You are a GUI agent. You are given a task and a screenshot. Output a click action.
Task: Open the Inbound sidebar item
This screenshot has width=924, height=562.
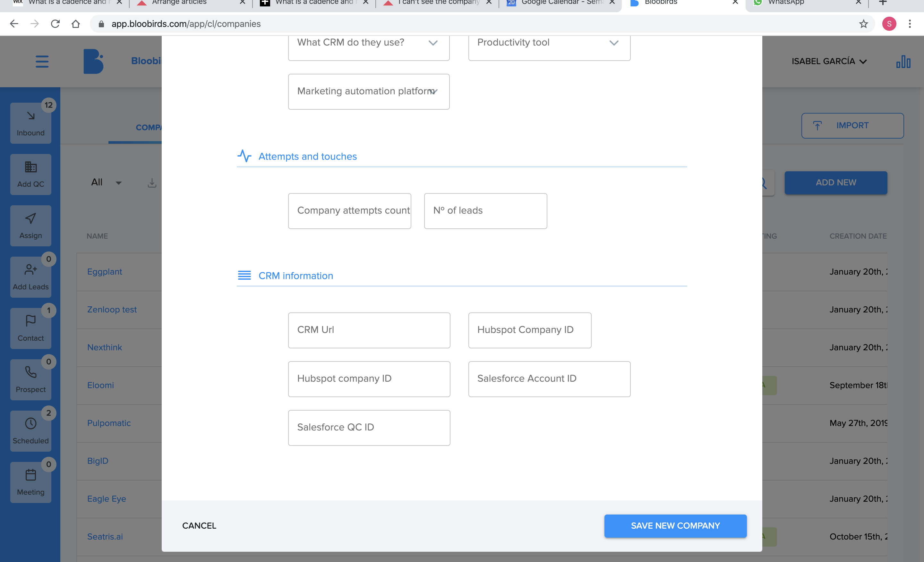coord(31,123)
